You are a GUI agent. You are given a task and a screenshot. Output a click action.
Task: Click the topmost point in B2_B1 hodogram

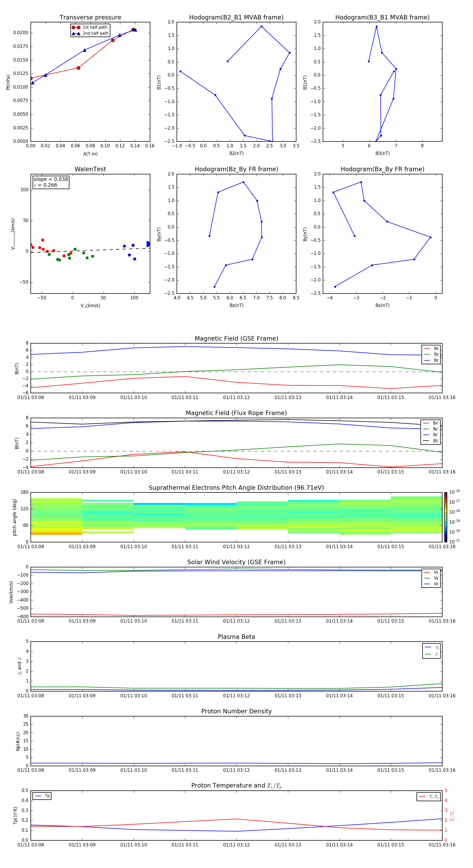[261, 27]
